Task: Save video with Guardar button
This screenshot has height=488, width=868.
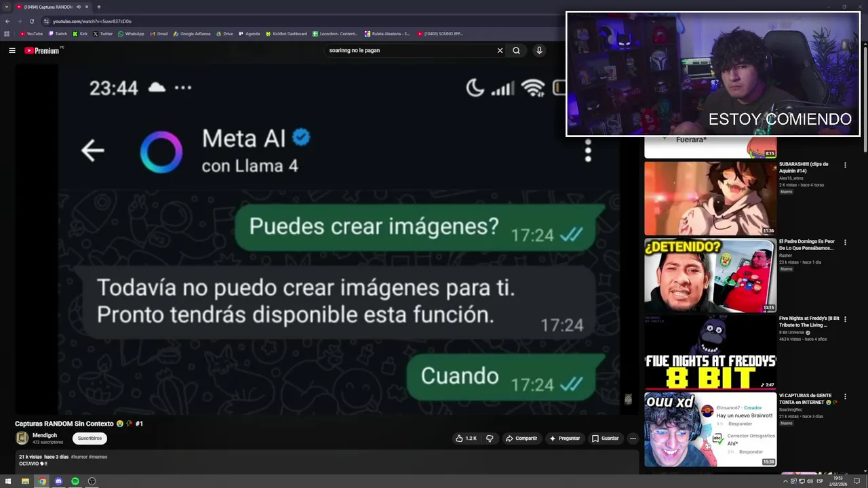Action: click(x=605, y=439)
